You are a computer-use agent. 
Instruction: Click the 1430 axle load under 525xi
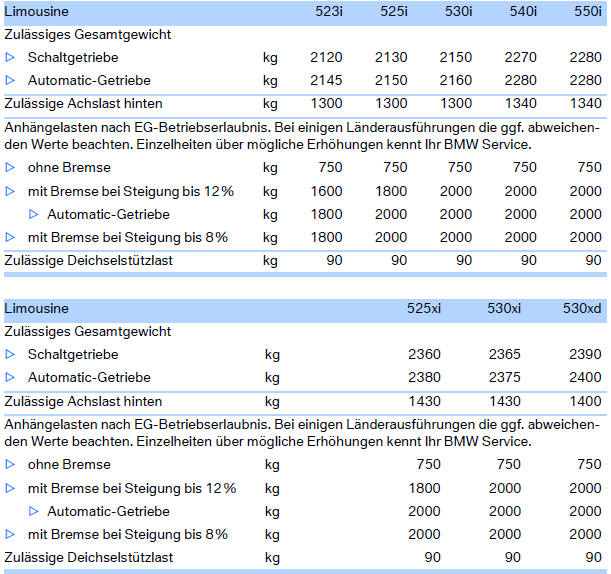point(425,402)
